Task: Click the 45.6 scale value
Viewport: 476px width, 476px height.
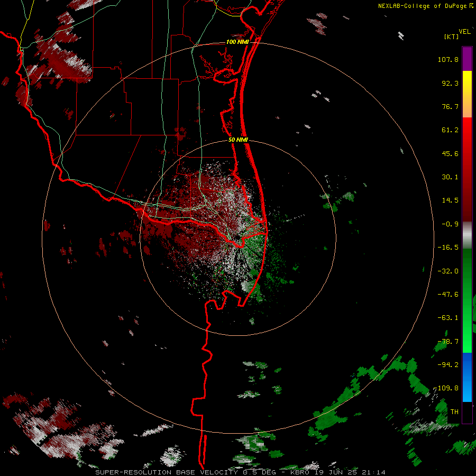Action: (x=450, y=153)
